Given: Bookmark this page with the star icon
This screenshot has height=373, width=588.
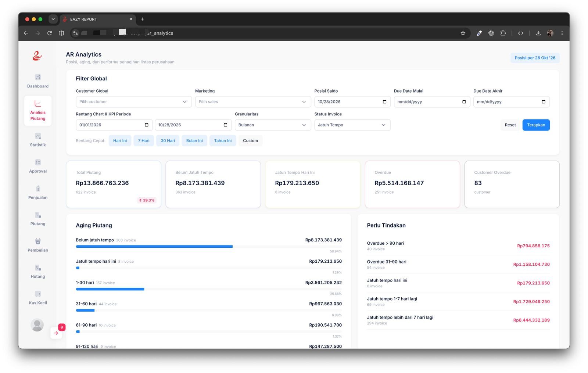Looking at the screenshot, I should [x=463, y=33].
